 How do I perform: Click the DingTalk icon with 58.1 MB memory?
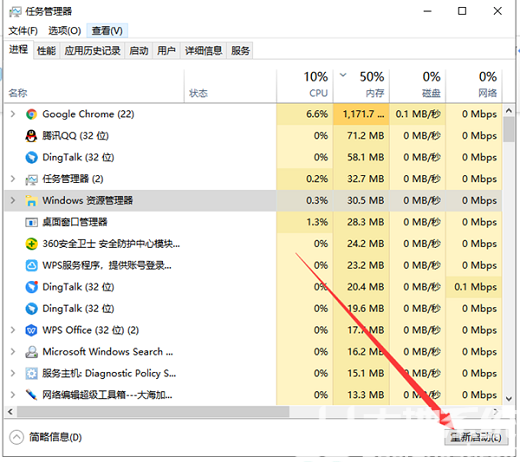click(31, 157)
